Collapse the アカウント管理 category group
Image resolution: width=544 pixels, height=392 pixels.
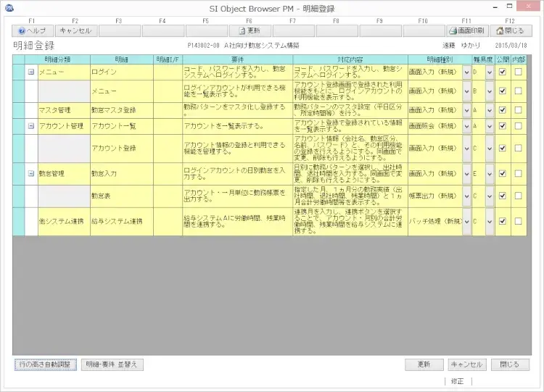(31, 126)
